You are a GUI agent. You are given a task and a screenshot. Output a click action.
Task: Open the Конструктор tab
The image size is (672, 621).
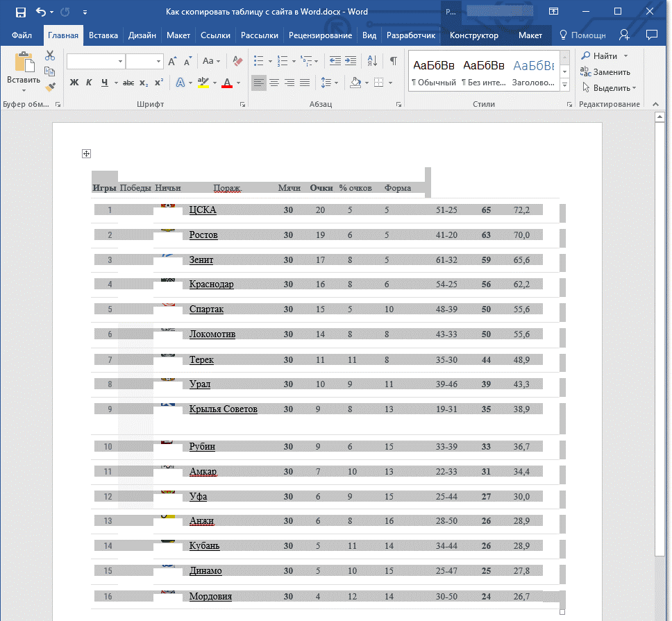pyautogui.click(x=474, y=35)
